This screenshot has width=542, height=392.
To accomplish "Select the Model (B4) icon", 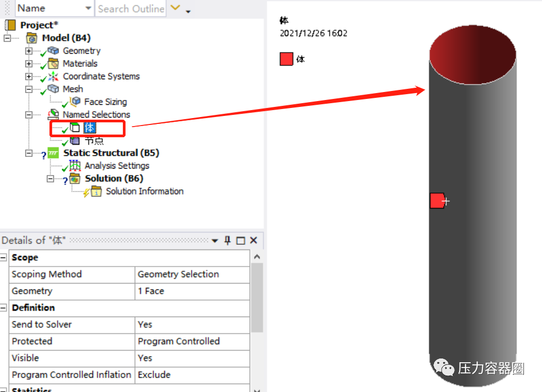I will 32,38.
